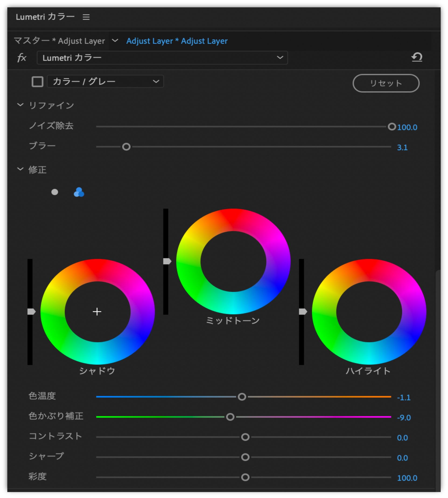Enable the カラー / グレー mask checkbox
Screen dimensions: 448x498
(x=37, y=81)
